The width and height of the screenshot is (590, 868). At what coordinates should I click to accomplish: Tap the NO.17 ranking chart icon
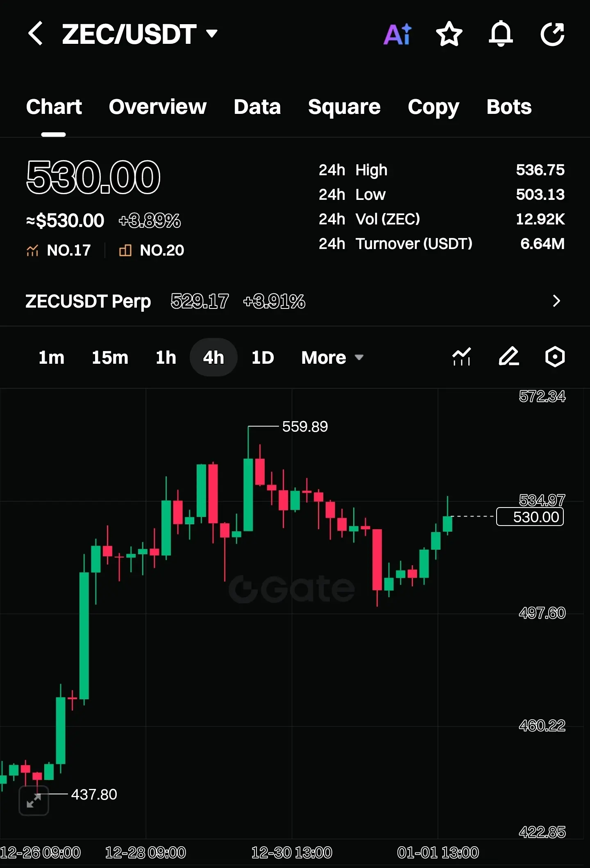pos(32,250)
